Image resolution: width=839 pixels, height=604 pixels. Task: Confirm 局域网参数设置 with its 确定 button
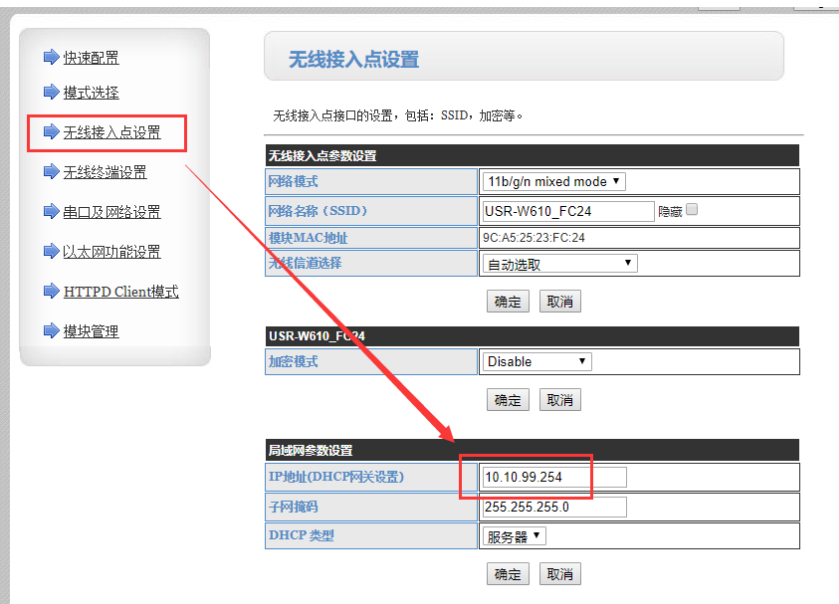point(508,574)
